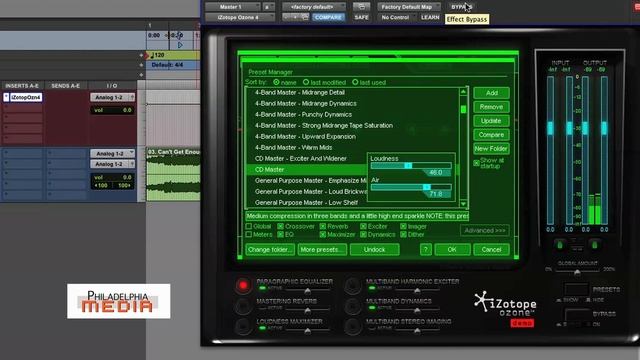The image size is (640, 360).
Task: Toggle the Exciter checkbox
Action: [x=363, y=226]
